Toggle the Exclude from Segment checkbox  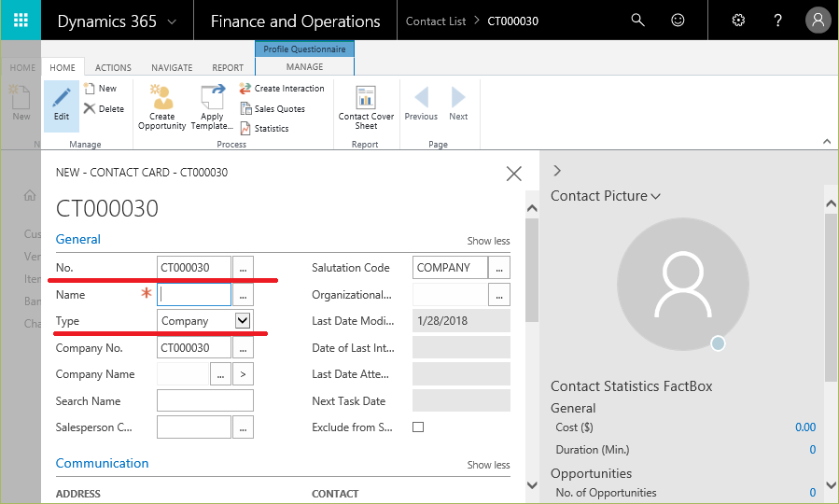tap(418, 427)
